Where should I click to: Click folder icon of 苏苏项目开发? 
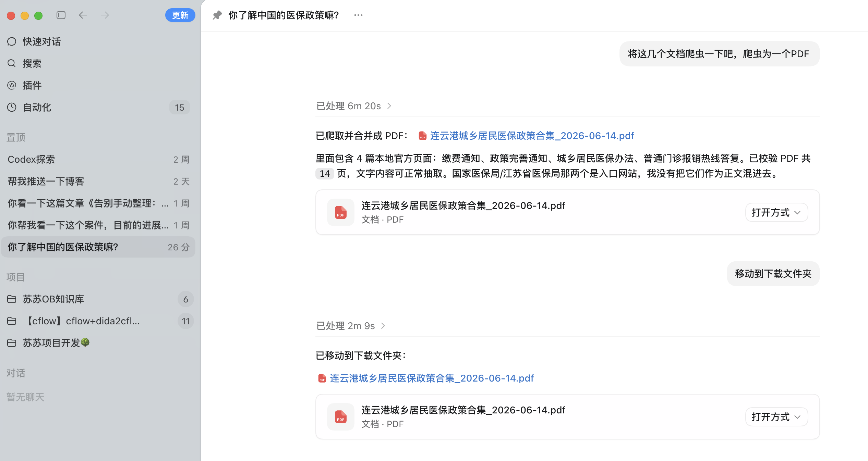click(x=12, y=343)
